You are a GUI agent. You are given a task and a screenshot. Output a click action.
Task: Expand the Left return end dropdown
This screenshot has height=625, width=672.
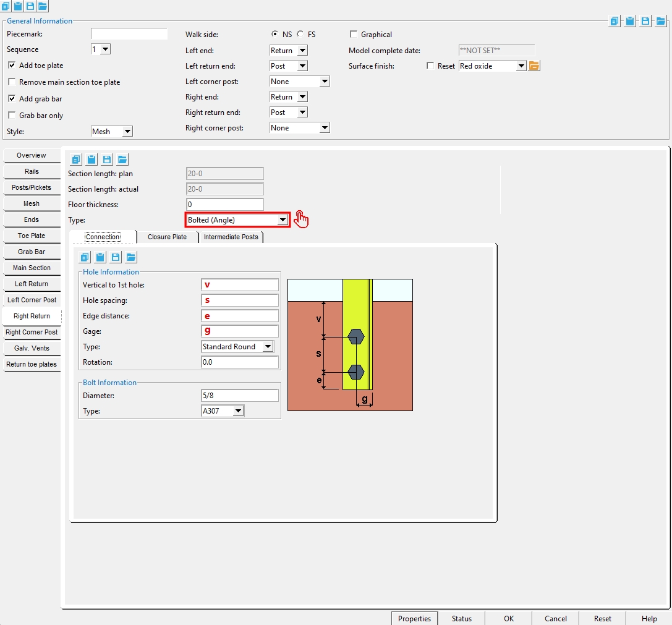pos(302,66)
